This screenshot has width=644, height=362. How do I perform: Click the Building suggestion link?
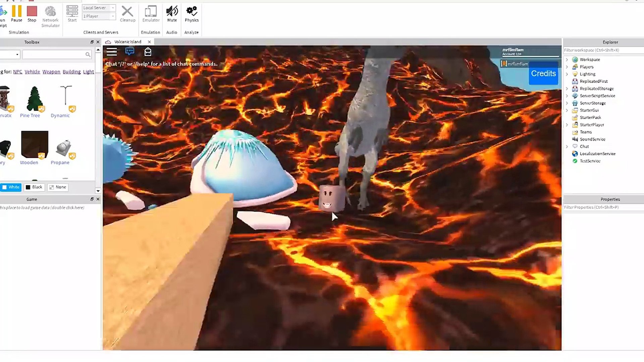coord(72,72)
